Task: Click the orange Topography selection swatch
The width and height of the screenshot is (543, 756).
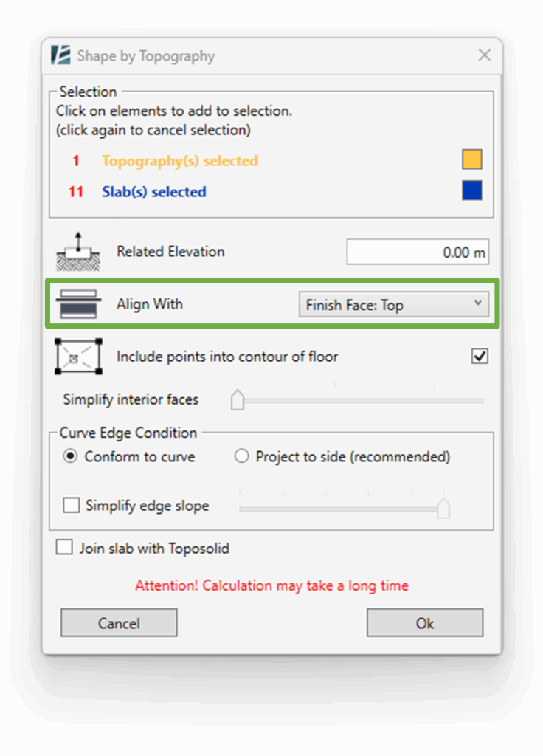Action: pos(471,159)
